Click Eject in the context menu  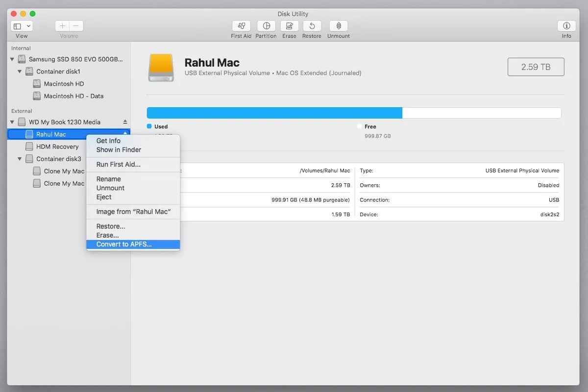pyautogui.click(x=103, y=197)
